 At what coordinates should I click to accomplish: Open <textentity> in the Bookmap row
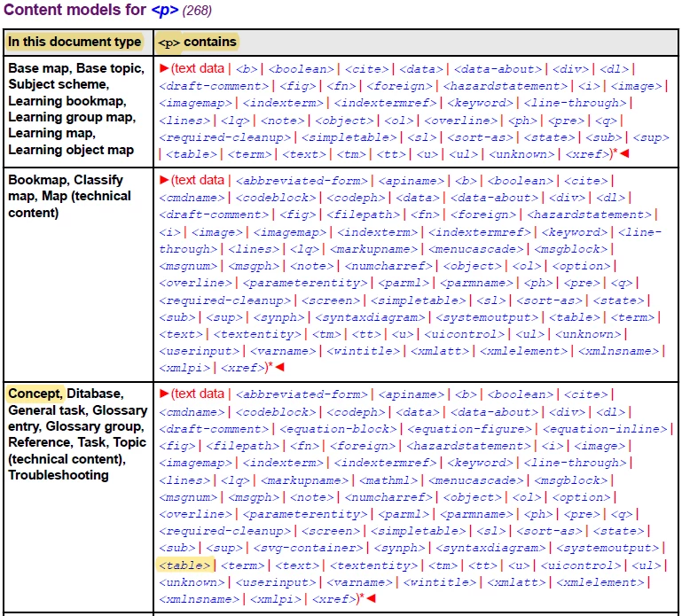point(257,335)
